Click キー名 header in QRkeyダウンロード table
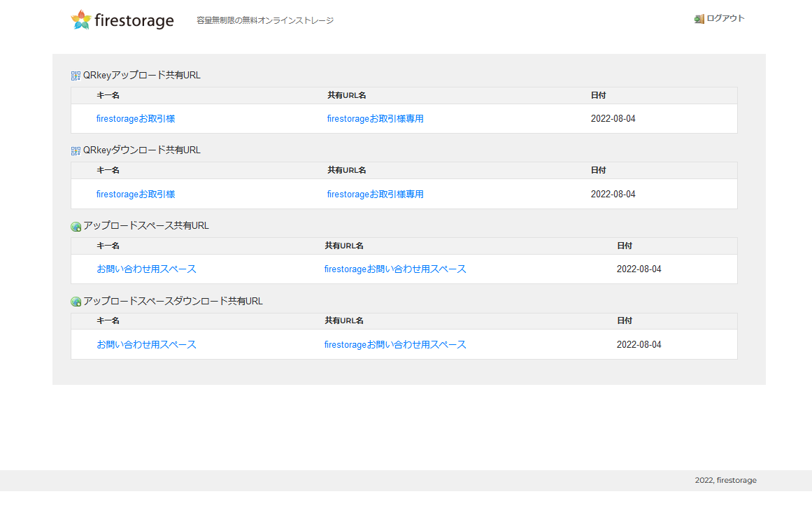Viewport: 812px width, 508px height. click(x=108, y=170)
